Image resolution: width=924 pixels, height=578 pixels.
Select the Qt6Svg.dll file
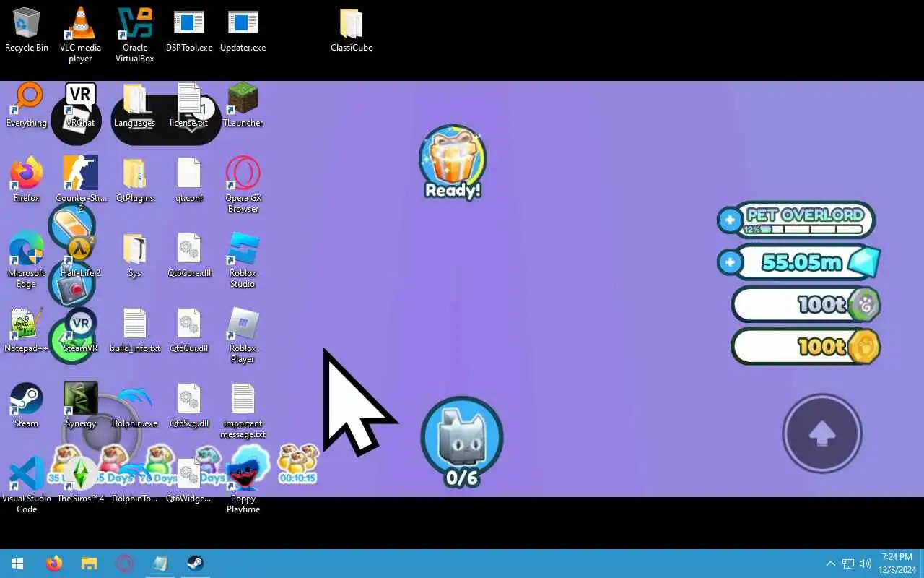coord(189,406)
